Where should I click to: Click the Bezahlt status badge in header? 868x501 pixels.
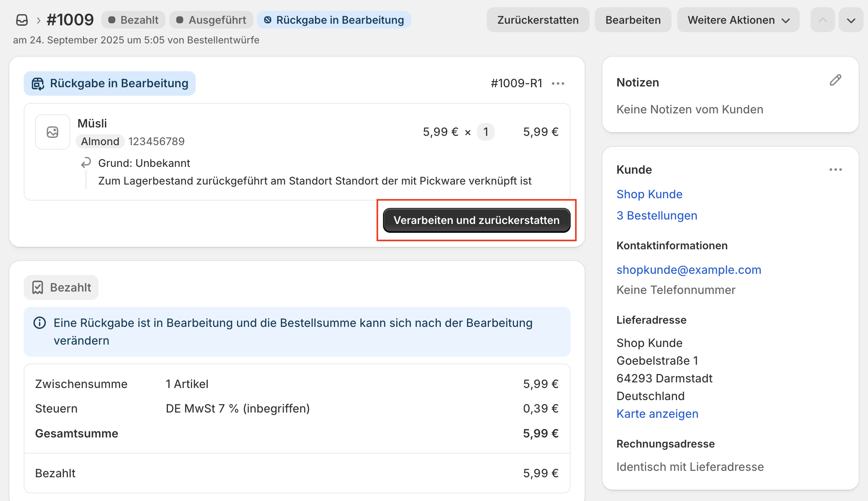tap(133, 20)
